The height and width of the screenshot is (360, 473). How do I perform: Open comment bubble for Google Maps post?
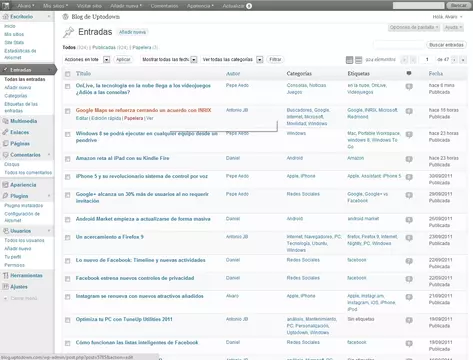(x=409, y=111)
